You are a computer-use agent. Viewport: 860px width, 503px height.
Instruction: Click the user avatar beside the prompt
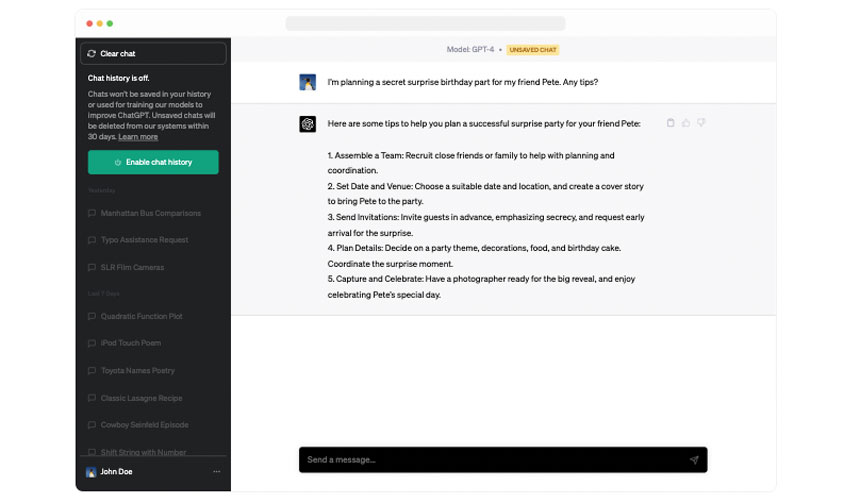click(308, 82)
